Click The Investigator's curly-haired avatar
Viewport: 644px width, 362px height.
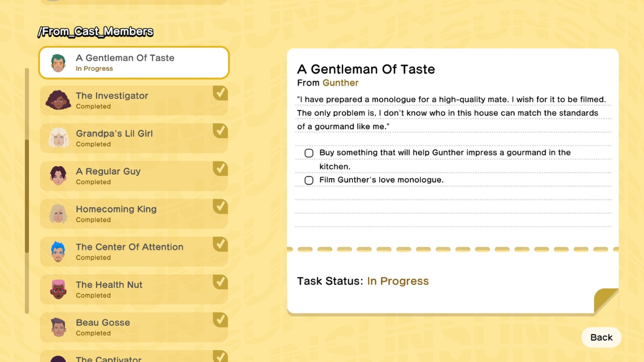tap(58, 100)
